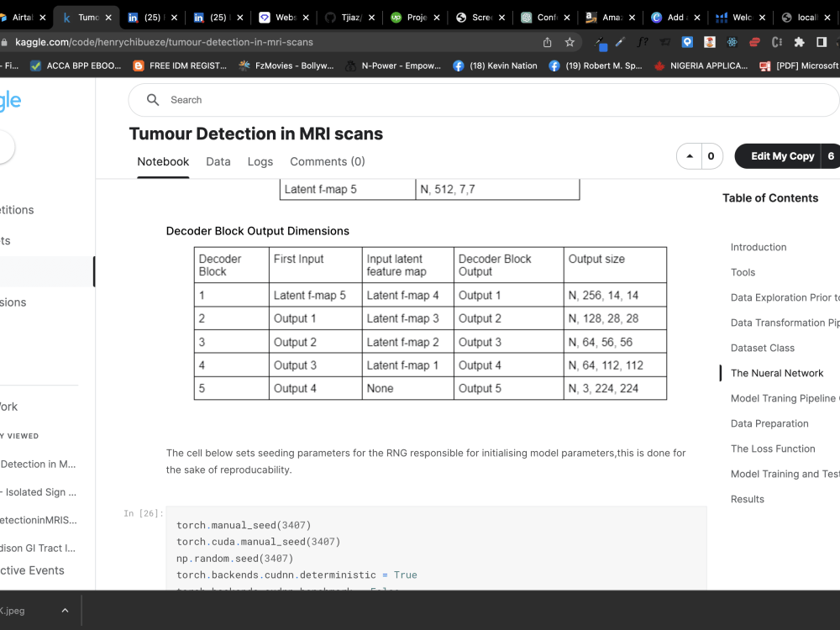Jump to Tools in Table of Contents
The width and height of the screenshot is (840, 630).
(x=743, y=273)
